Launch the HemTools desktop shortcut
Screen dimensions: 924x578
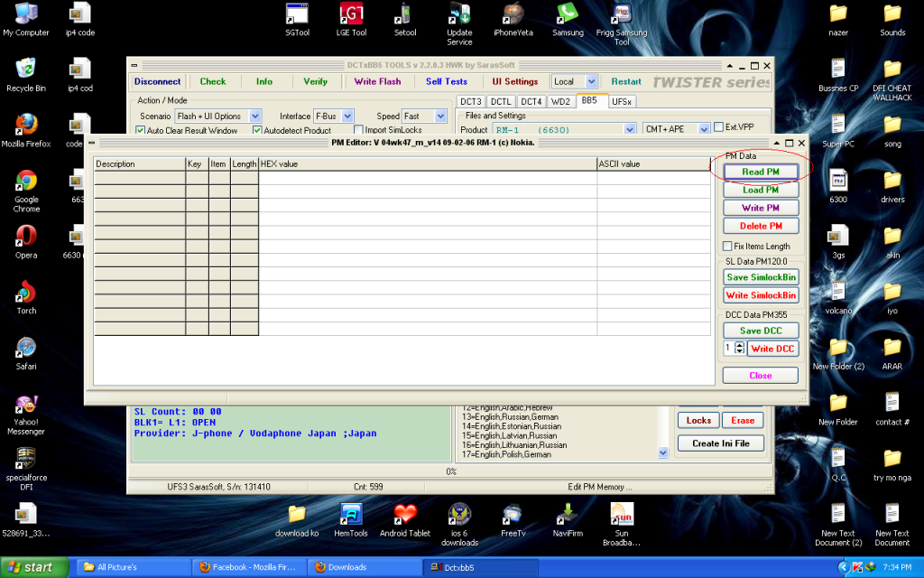(351, 516)
